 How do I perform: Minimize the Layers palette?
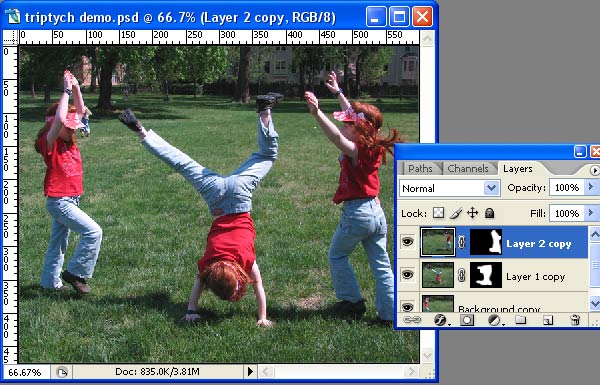tap(580, 152)
